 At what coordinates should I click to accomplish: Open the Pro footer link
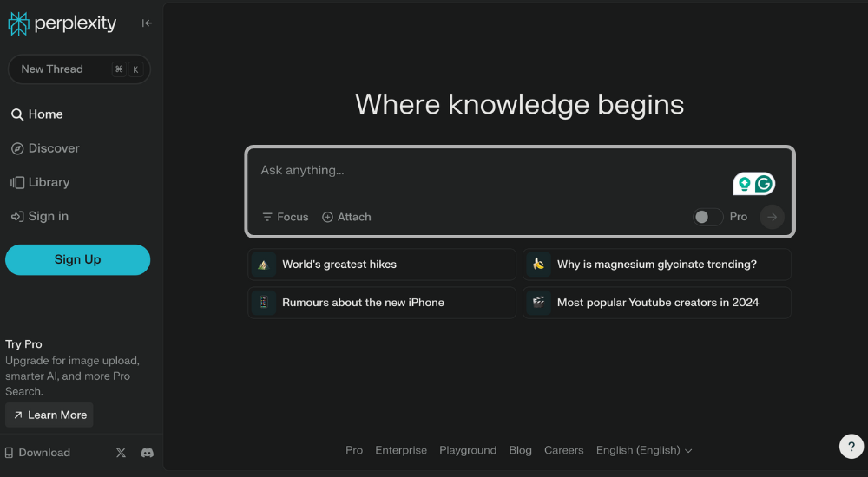pos(354,450)
